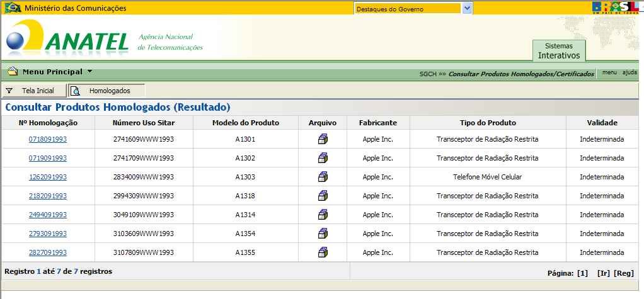Viewport: 644px width, 299px height.
Task: Click the Número Uso Sitar column header
Action: pyautogui.click(x=144, y=123)
